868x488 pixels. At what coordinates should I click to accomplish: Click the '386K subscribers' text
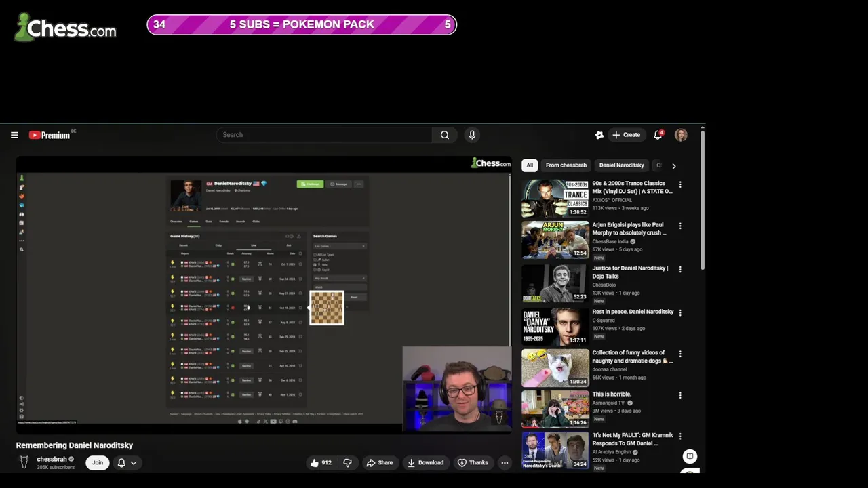pos(56,467)
